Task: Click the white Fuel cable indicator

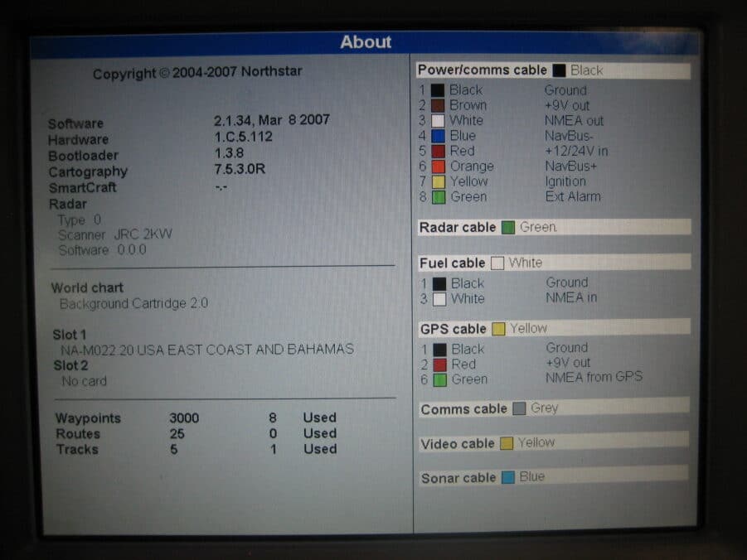Action: coord(499,263)
